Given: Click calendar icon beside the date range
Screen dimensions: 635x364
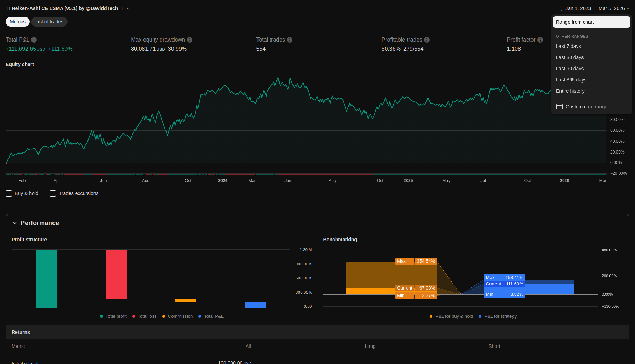Looking at the screenshot, I should click(559, 8).
